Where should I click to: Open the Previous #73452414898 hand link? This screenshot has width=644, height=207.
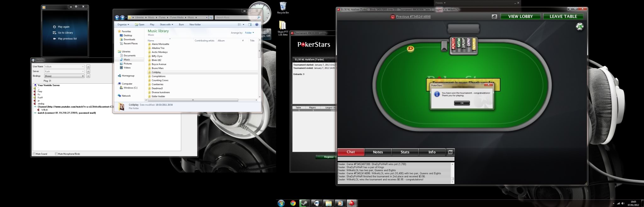click(x=413, y=17)
